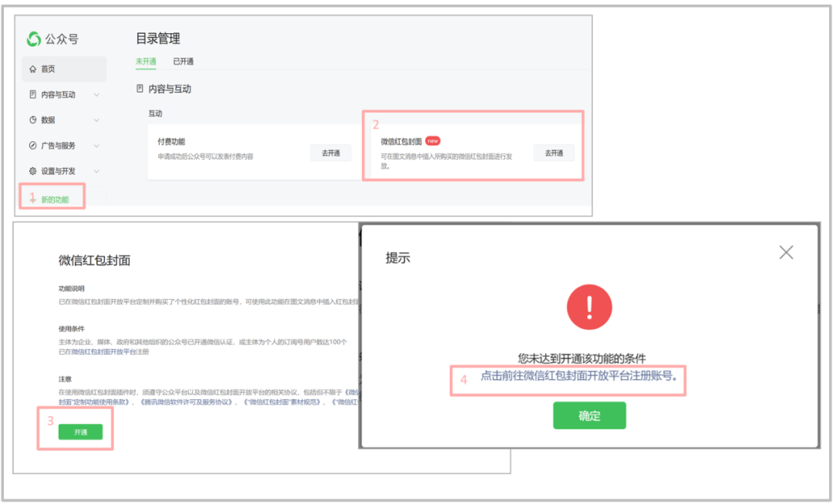The height and width of the screenshot is (504, 833).
Task: Select the 内容与互动 sidebar menu label
Action: pyautogui.click(x=59, y=95)
